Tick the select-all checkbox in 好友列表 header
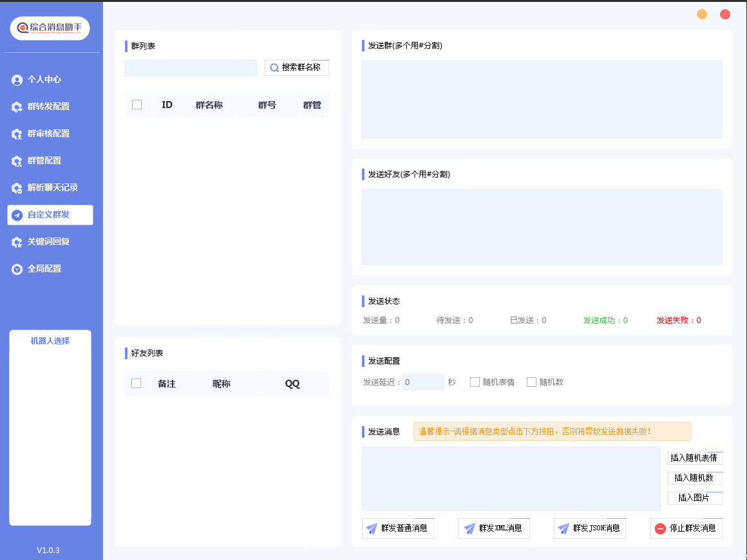Viewport: 747px width, 560px height. pos(136,384)
